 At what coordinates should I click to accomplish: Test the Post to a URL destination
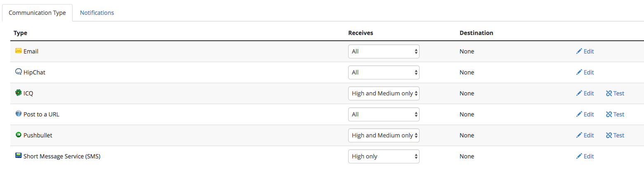[615, 114]
